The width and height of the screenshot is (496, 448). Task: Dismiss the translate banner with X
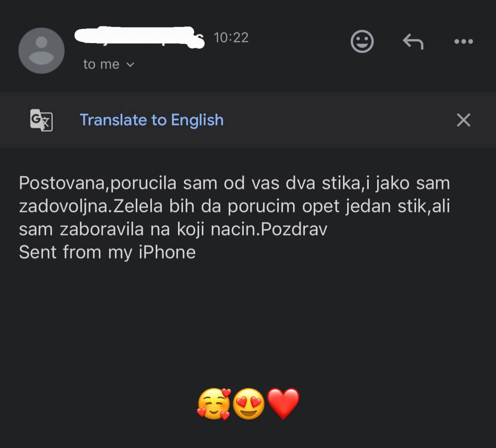pos(463,120)
